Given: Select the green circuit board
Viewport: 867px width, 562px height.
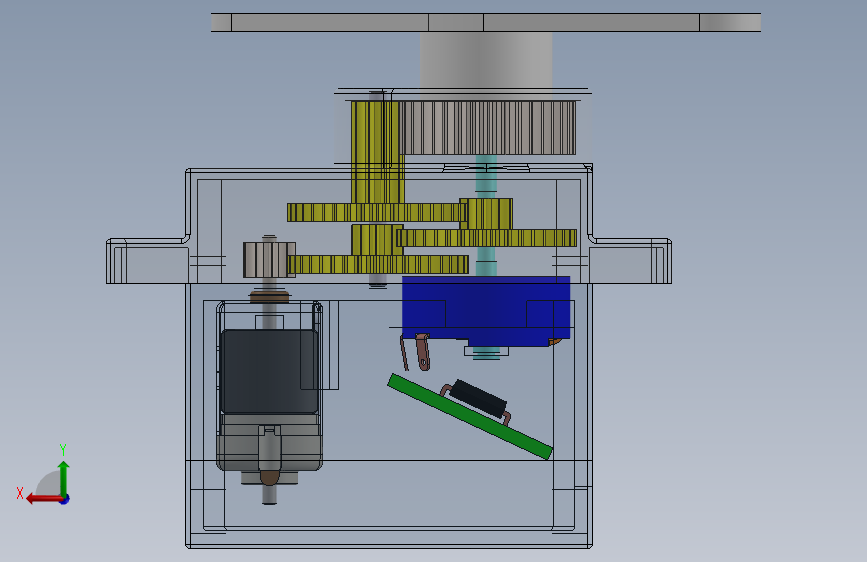Looking at the screenshot, I should [470, 417].
